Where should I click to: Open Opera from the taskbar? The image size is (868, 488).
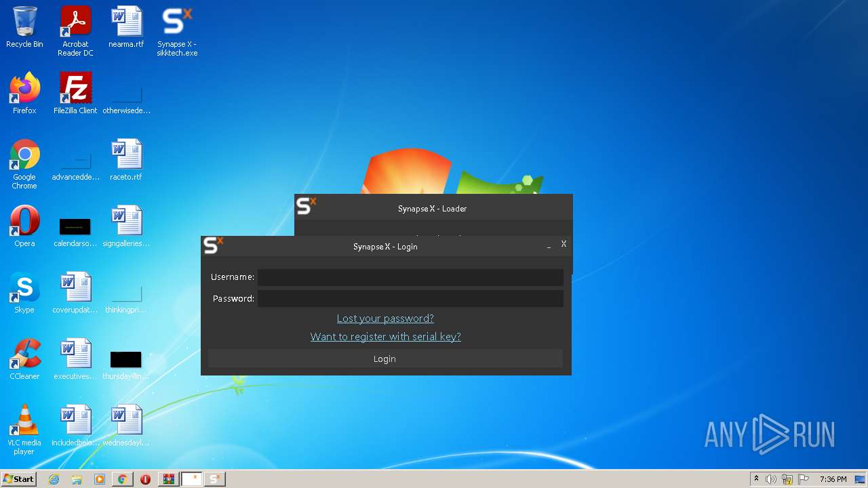point(145,479)
